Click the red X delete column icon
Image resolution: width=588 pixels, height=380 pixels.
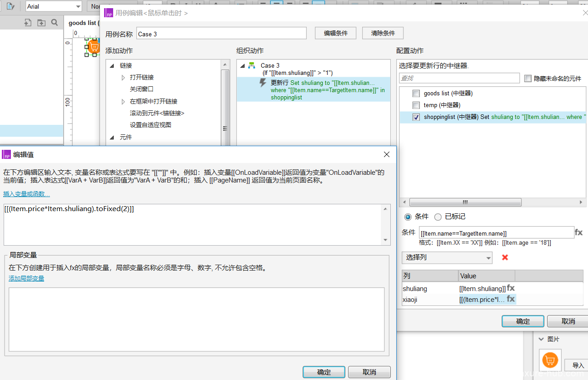click(x=505, y=257)
